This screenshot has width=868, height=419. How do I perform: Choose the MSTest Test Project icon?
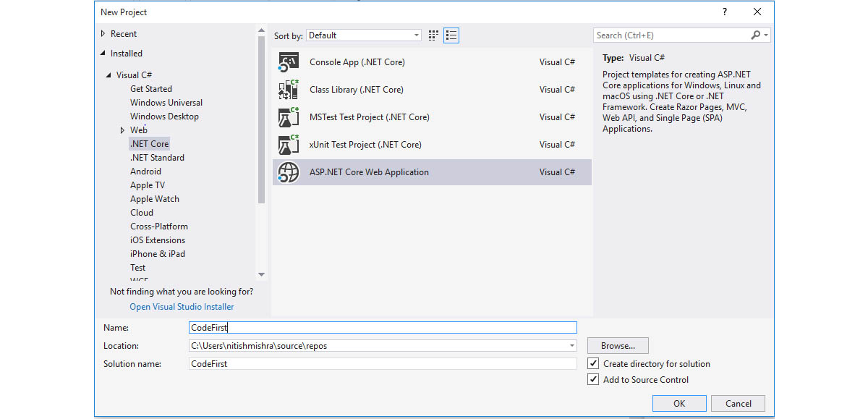tap(289, 117)
